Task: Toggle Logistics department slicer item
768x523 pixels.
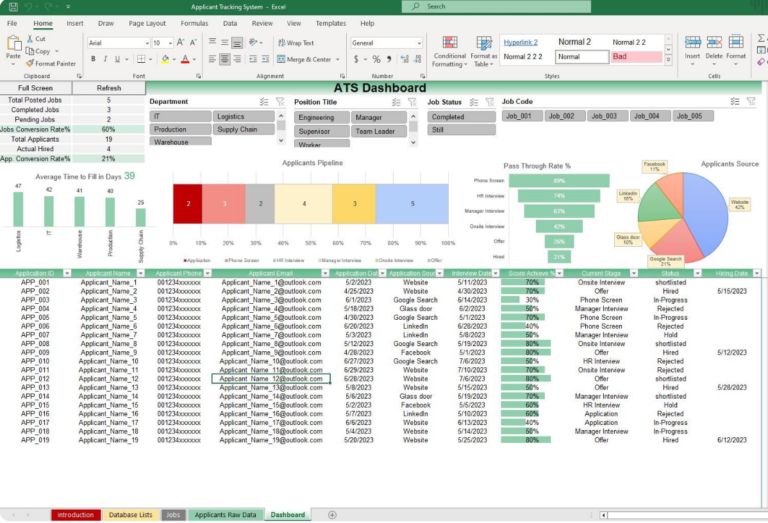Action: [243, 116]
